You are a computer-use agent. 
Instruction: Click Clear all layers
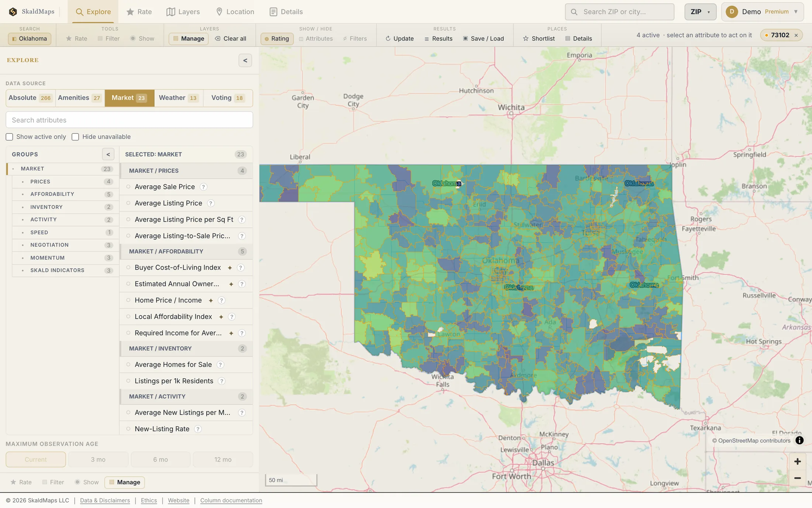(x=231, y=38)
